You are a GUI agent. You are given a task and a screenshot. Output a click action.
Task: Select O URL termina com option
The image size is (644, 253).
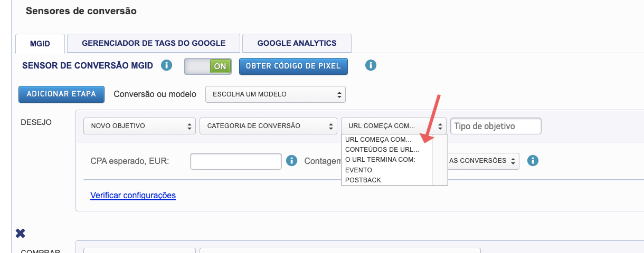click(x=380, y=160)
